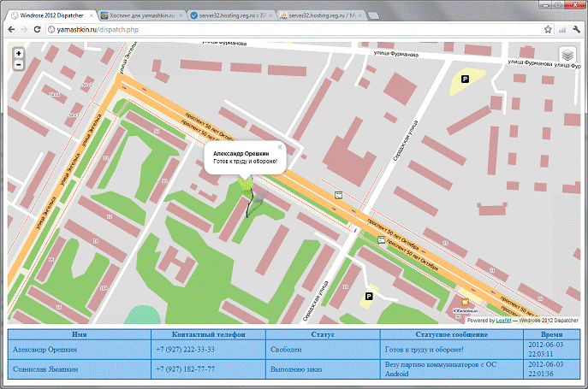Open the map layers control
The height and width of the screenshot is (389, 588).
[566, 56]
